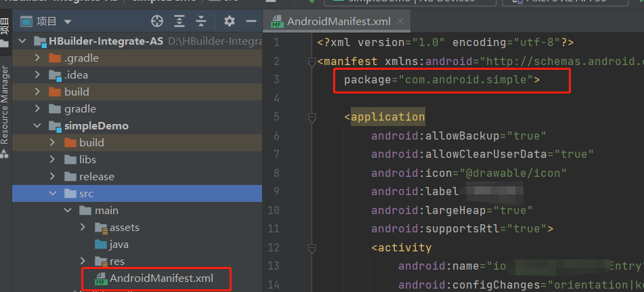644x292 pixels.
Task: Select the release folder
Action: [96, 177]
